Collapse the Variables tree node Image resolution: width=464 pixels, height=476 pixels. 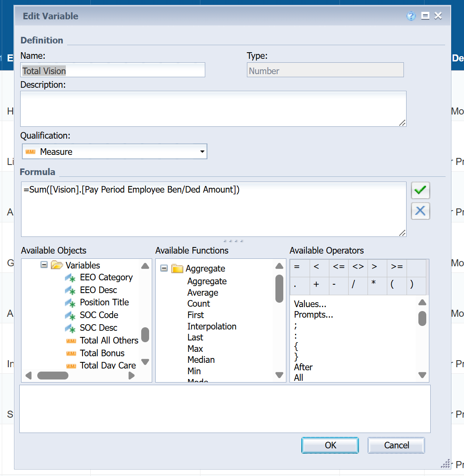(x=44, y=265)
